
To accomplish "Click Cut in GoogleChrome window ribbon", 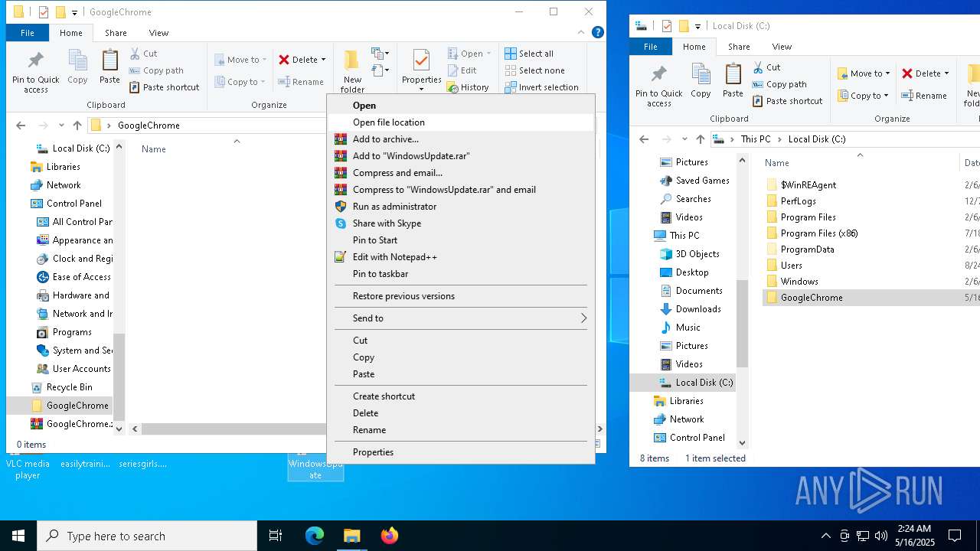I will click(143, 54).
